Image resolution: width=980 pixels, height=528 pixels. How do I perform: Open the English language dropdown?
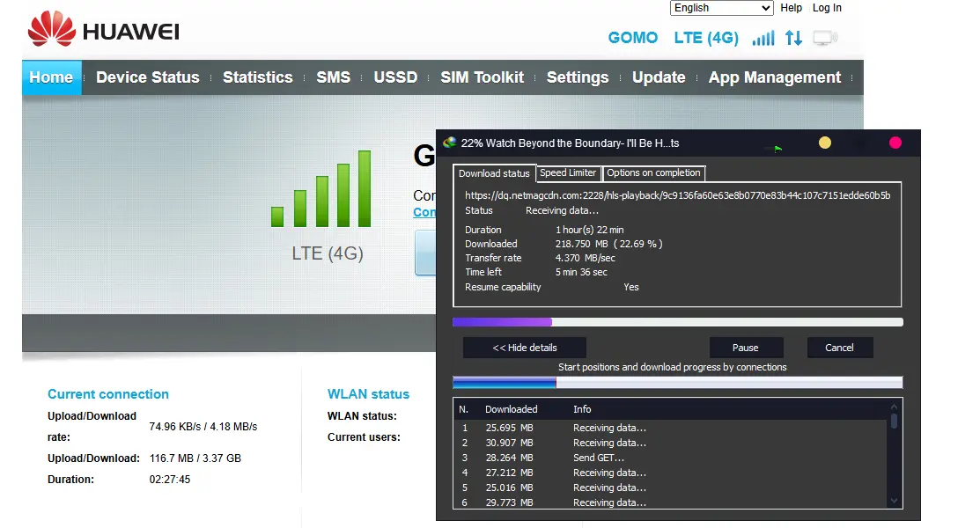pyautogui.click(x=722, y=8)
